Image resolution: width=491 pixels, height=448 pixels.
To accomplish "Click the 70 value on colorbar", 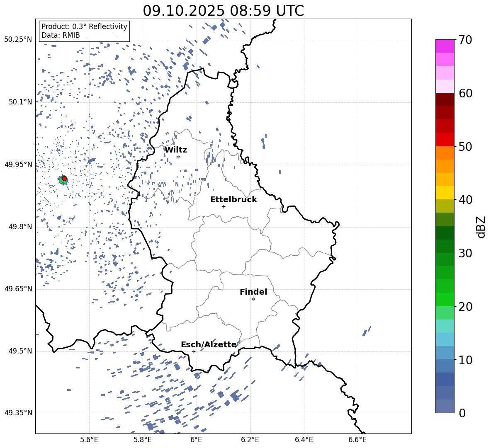I will click(x=465, y=40).
